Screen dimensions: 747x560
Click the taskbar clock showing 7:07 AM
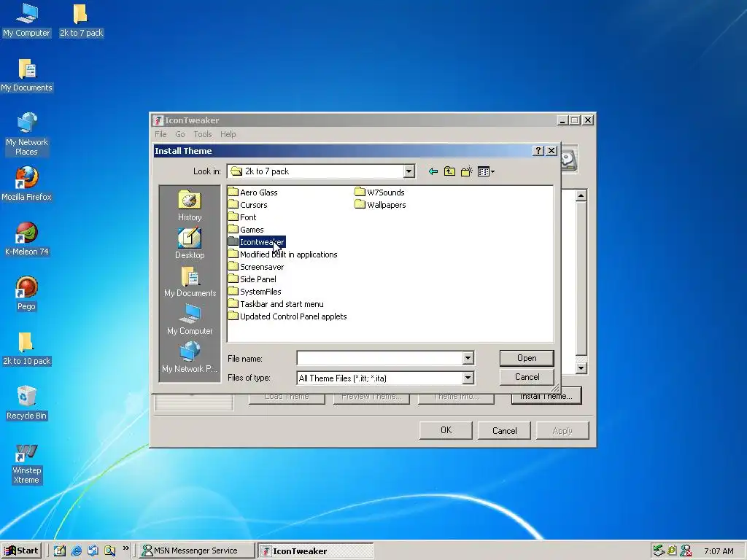tap(719, 551)
